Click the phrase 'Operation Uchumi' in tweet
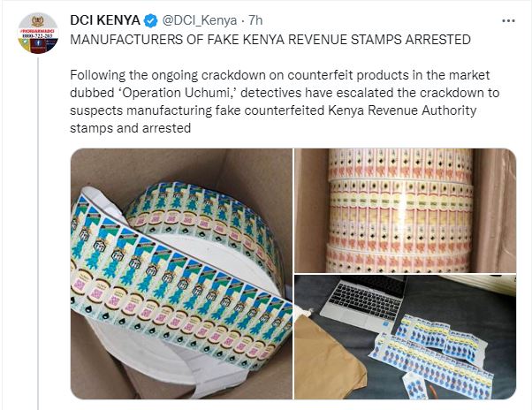The width and height of the screenshot is (532, 410). (x=176, y=93)
